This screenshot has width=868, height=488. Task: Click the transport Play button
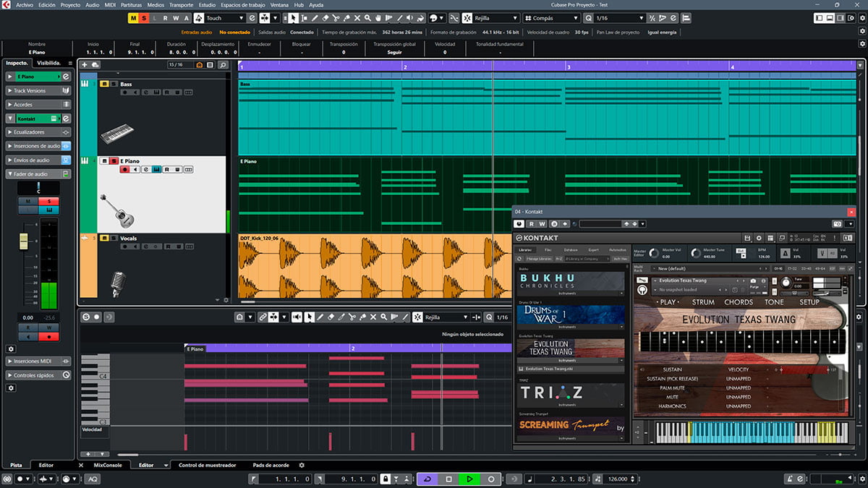pyautogui.click(x=469, y=479)
